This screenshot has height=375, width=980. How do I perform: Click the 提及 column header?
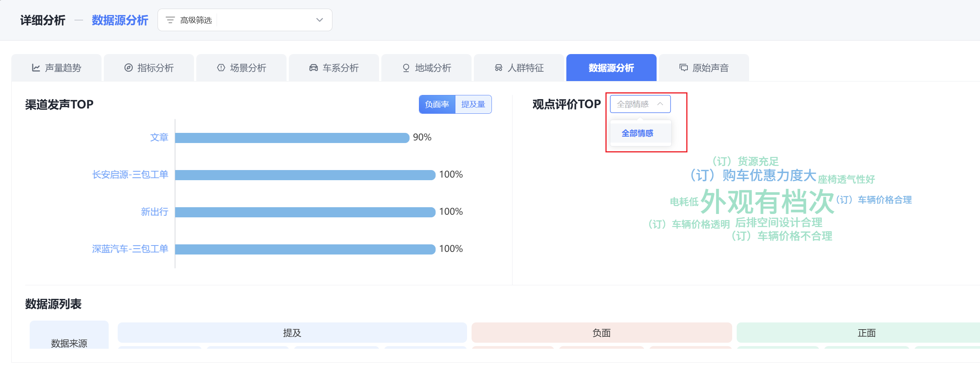(x=292, y=333)
